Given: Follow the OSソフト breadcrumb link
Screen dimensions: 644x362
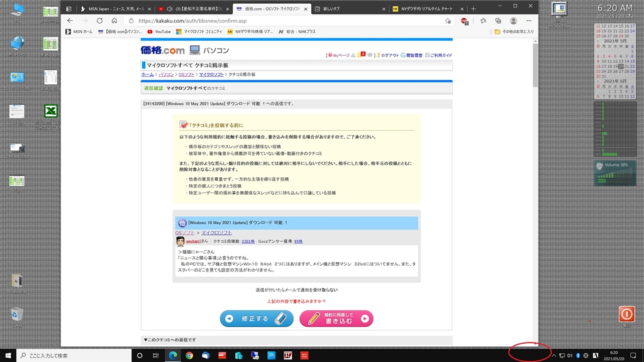Looking at the screenshot, I should [x=186, y=74].
